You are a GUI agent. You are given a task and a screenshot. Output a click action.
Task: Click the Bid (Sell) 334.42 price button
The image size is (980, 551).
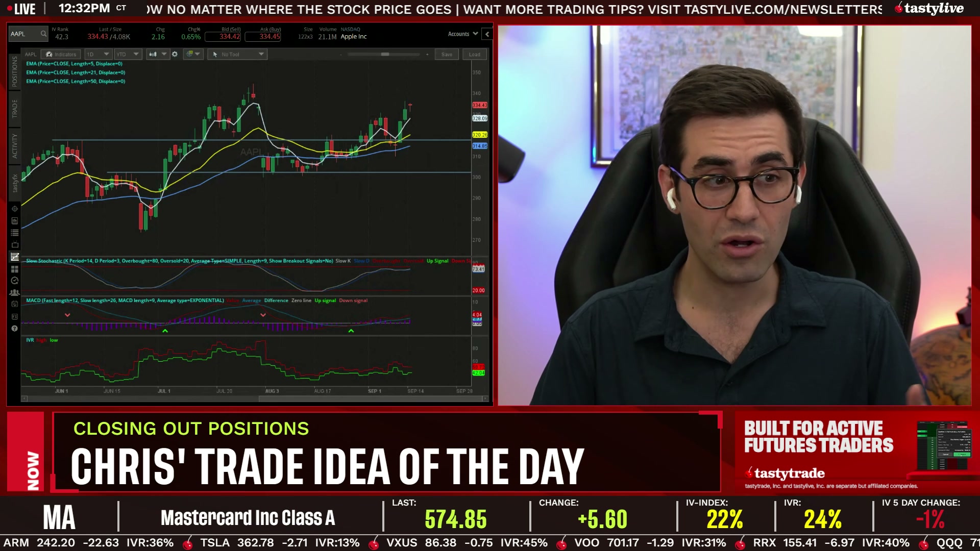(223, 37)
